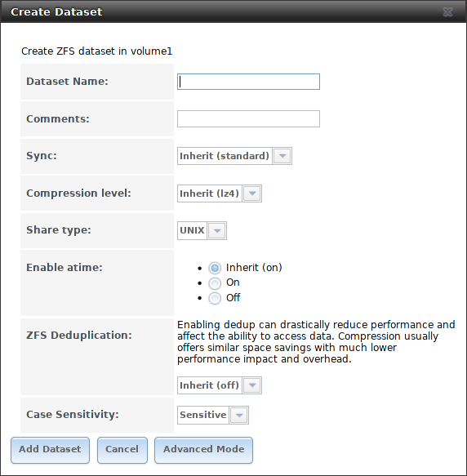This screenshot has height=476, width=467.
Task: Click the UNIX share type value
Action: point(192,231)
